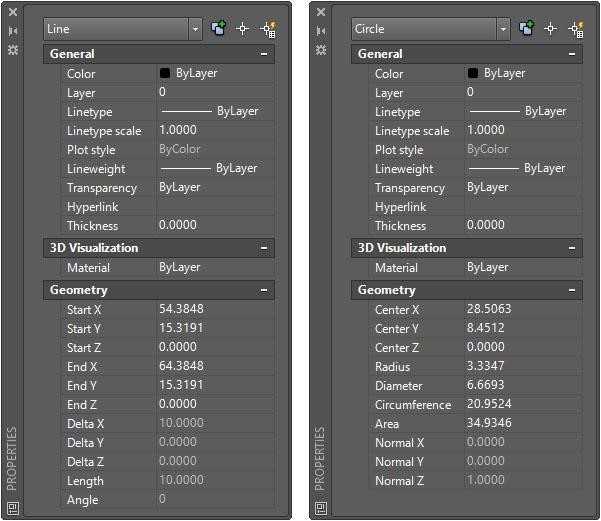601x521 pixels.
Task: Click the Hyperlink field in Circle palette
Action: [x=524, y=206]
